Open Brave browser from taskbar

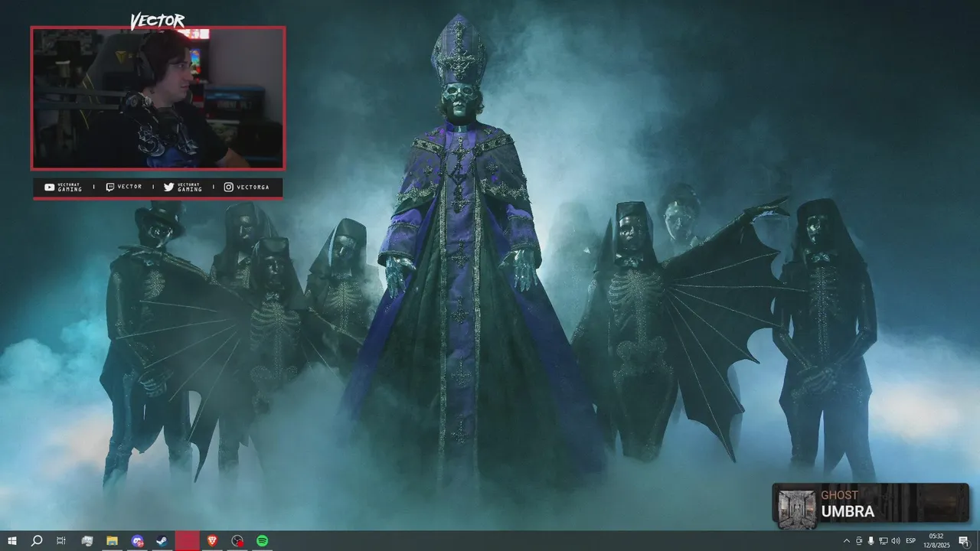point(212,541)
